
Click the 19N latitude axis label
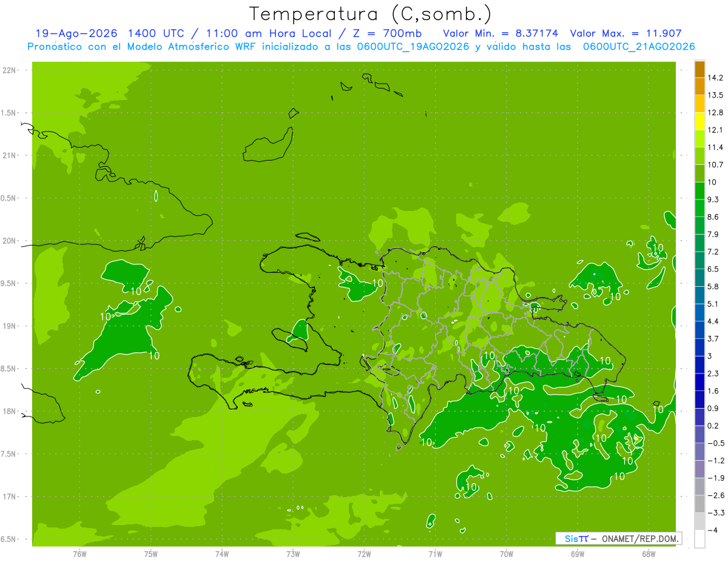click(10, 326)
